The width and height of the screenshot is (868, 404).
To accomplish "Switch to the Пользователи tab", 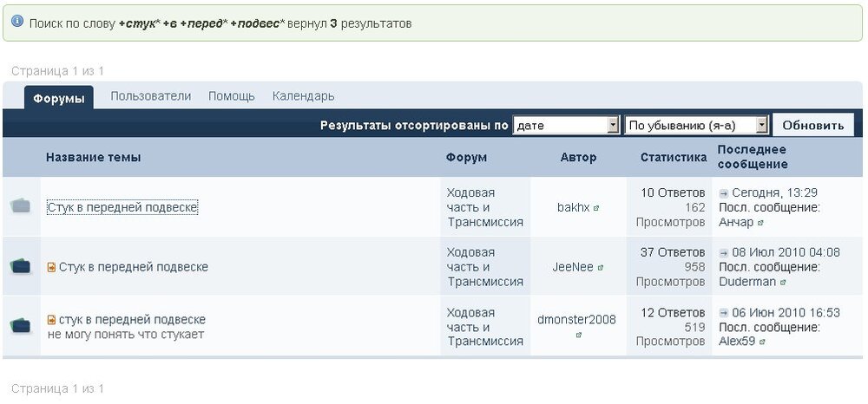I will (150, 96).
